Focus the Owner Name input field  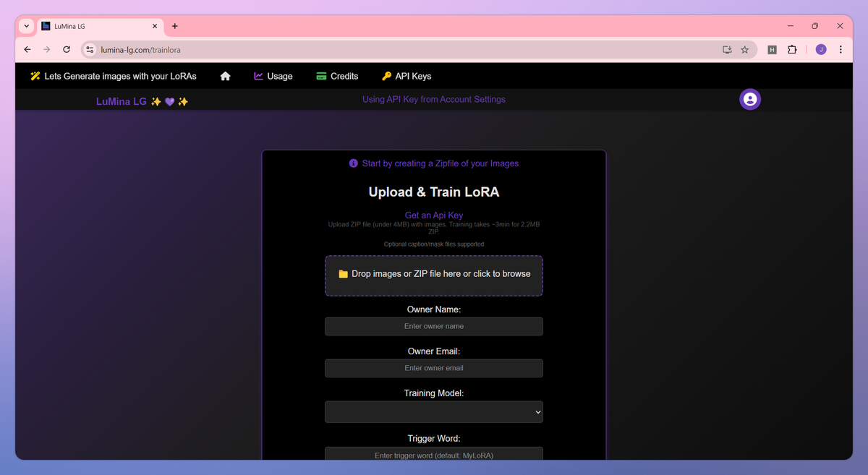point(434,326)
